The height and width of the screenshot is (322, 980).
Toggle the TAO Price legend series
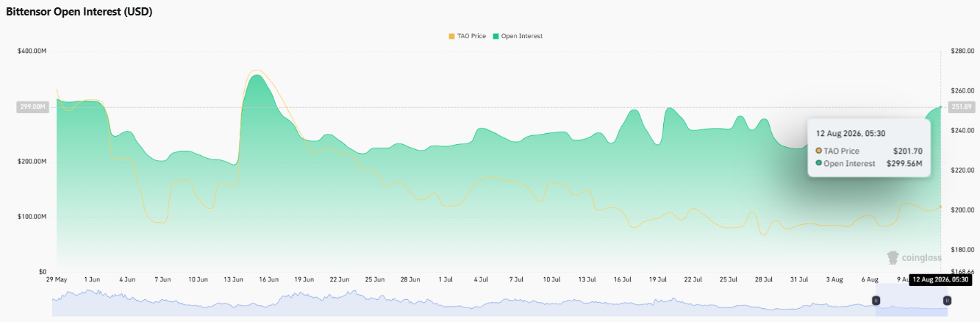click(x=467, y=36)
